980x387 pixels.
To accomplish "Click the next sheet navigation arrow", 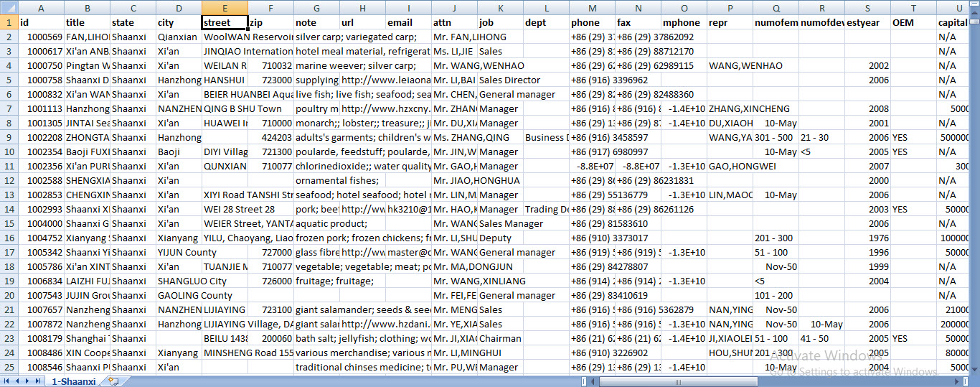I will point(27,381).
